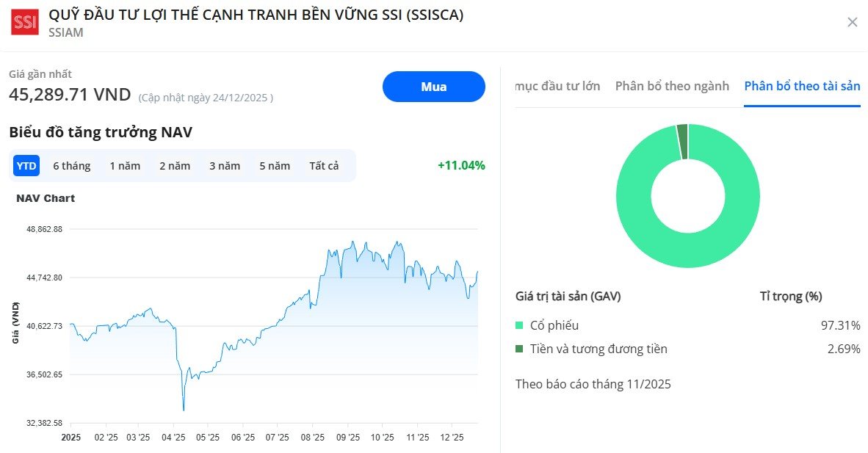This screenshot has width=868, height=453.
Task: Select the YTD period toggle
Action: coord(26,165)
